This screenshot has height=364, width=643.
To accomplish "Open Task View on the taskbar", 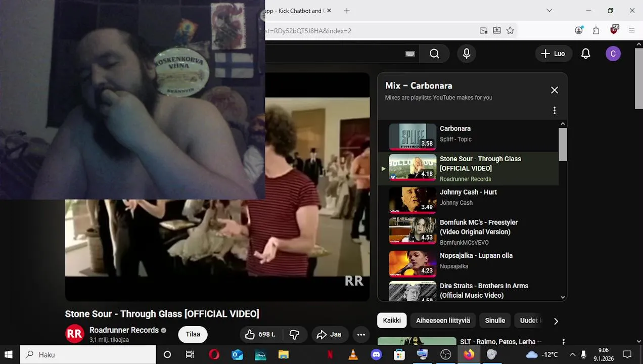I will (x=190, y=354).
